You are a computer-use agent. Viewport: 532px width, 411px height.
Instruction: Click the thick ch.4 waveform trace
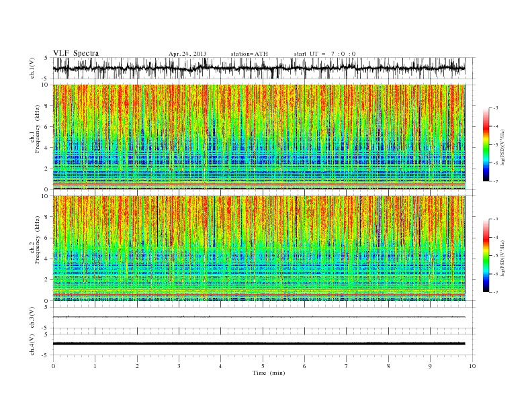click(x=259, y=344)
